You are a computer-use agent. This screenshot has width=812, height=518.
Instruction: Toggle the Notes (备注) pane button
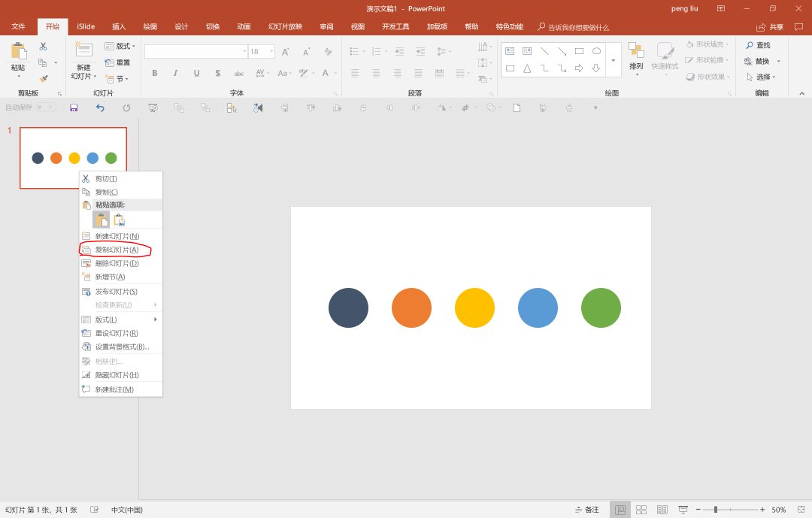click(587, 510)
